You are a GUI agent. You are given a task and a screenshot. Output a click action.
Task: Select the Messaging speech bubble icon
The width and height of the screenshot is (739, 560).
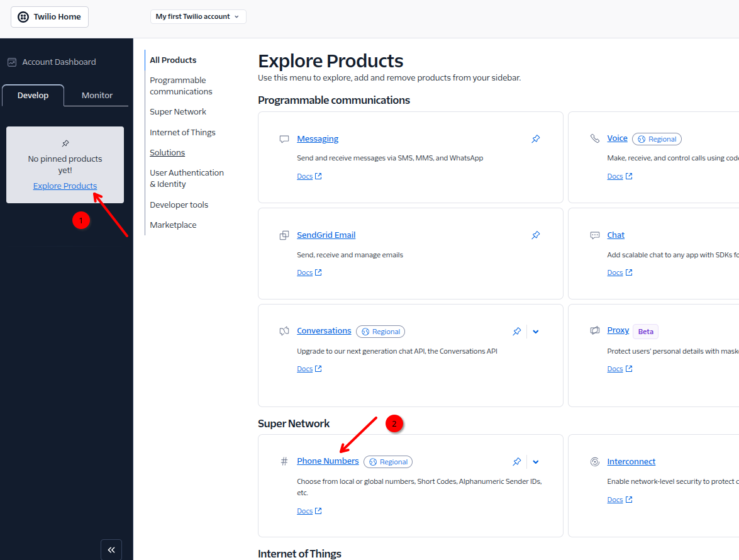point(284,138)
